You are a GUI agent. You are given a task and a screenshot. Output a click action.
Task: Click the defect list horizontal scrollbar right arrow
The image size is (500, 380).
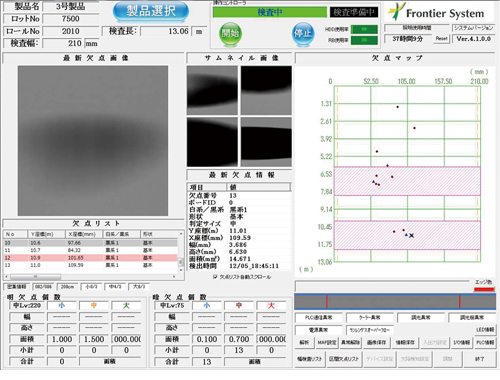pyautogui.click(x=174, y=277)
